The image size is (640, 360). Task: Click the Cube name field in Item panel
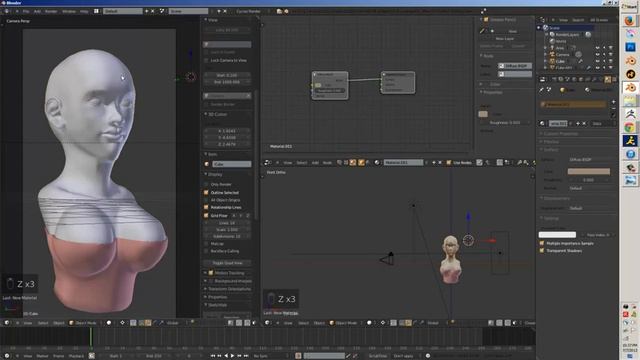click(231, 164)
